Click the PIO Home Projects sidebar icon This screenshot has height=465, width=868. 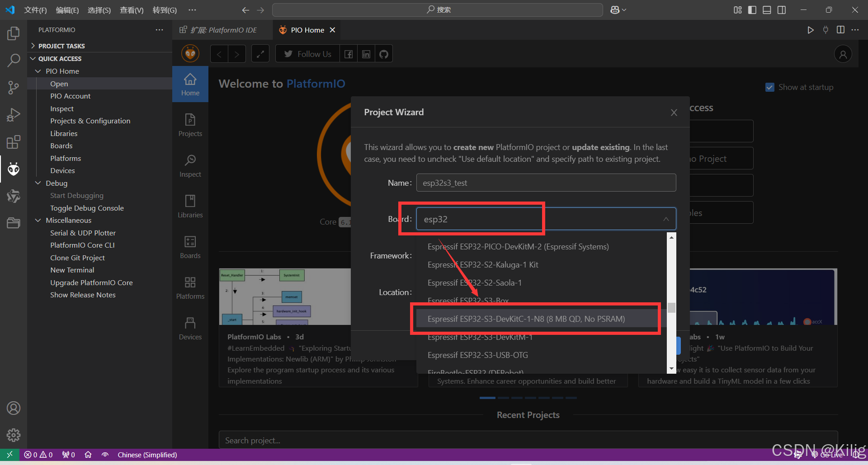190,125
